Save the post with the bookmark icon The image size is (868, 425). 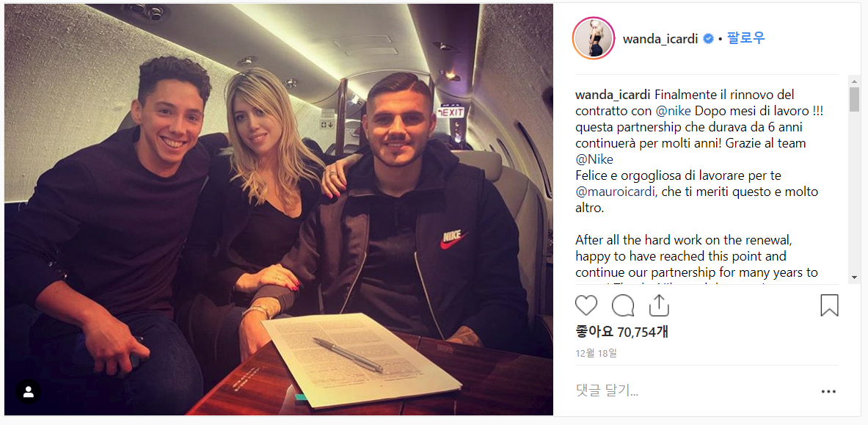pyautogui.click(x=829, y=305)
